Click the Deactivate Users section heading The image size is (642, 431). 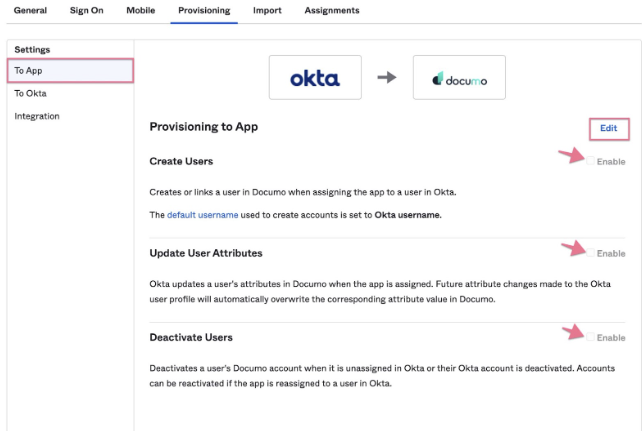click(191, 338)
